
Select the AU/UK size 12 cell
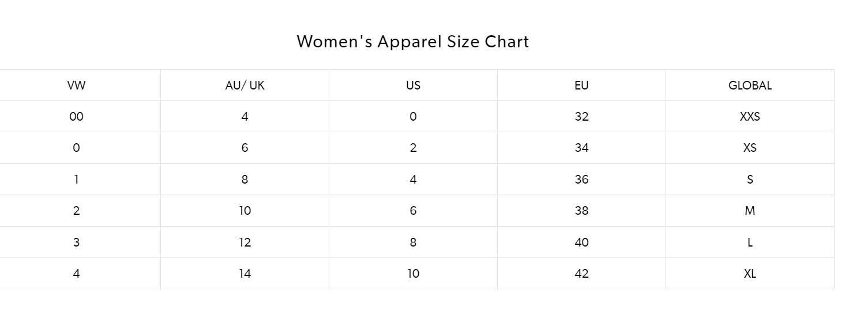(x=245, y=243)
